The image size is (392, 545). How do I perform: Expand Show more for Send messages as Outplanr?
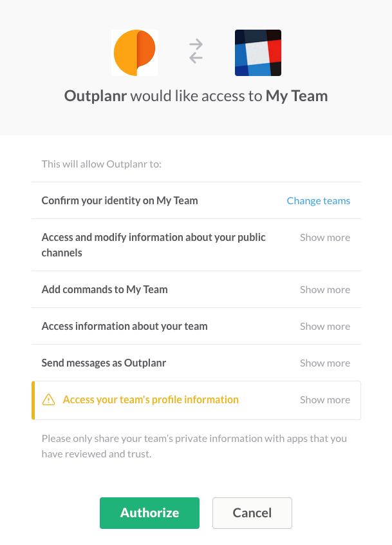(x=325, y=363)
